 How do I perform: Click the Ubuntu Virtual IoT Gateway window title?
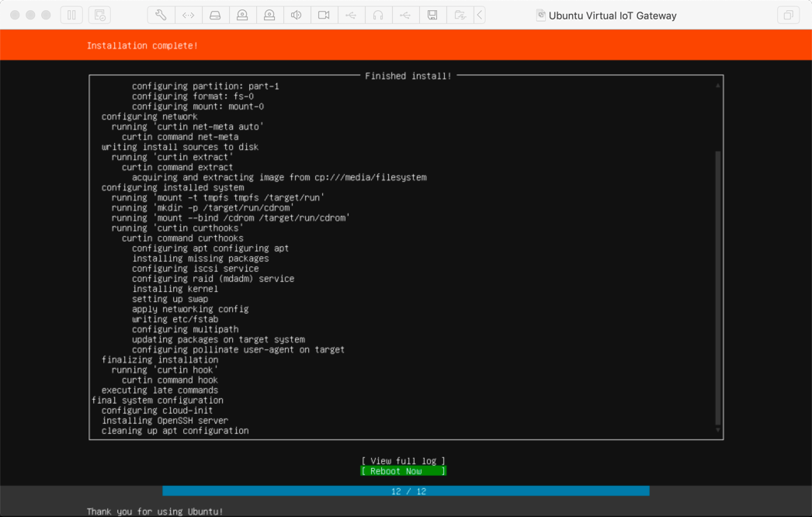pos(612,16)
